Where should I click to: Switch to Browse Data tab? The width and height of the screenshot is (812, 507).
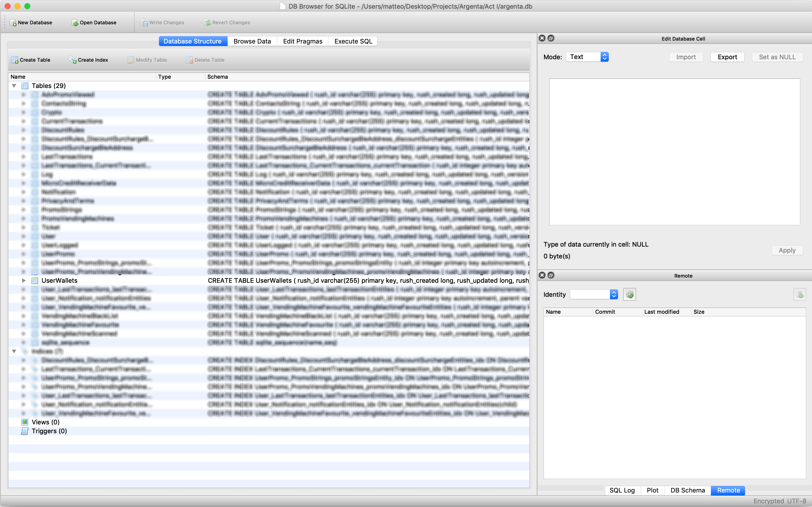tap(252, 41)
